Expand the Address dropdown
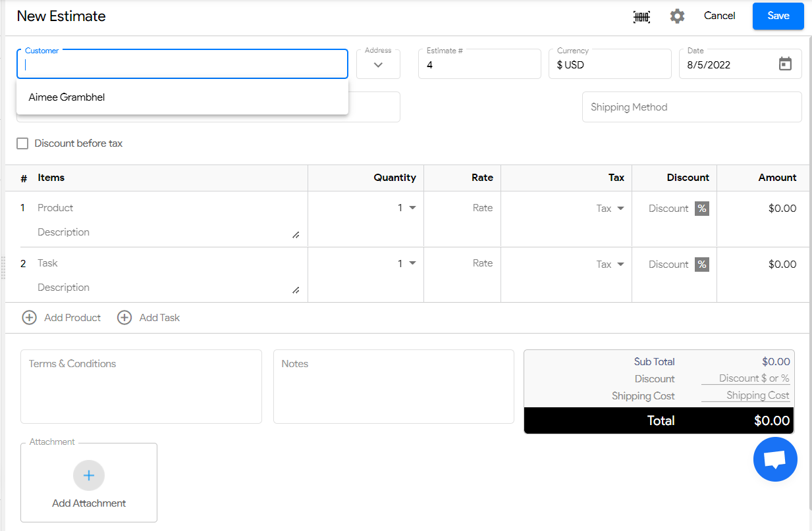The height and width of the screenshot is (531, 812). pyautogui.click(x=378, y=64)
